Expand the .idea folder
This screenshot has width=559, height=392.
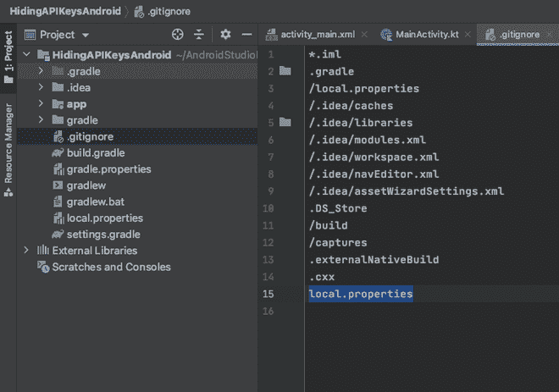coord(40,87)
